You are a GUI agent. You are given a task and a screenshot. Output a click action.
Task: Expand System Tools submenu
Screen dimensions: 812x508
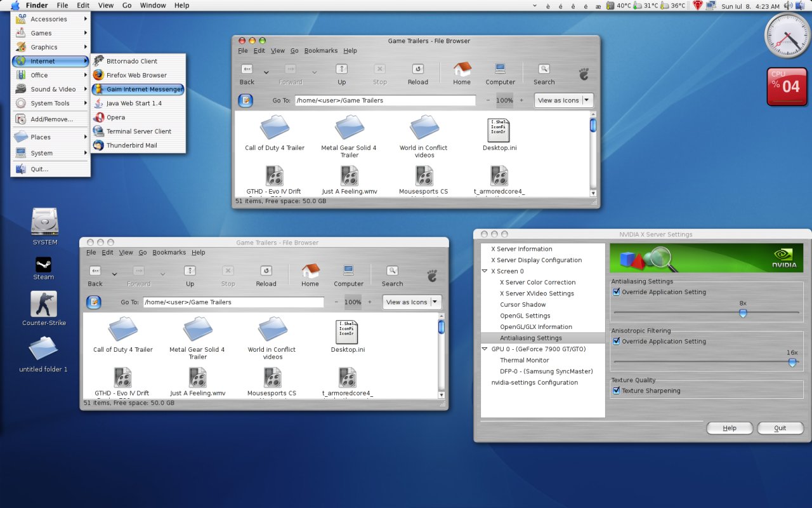(x=51, y=103)
